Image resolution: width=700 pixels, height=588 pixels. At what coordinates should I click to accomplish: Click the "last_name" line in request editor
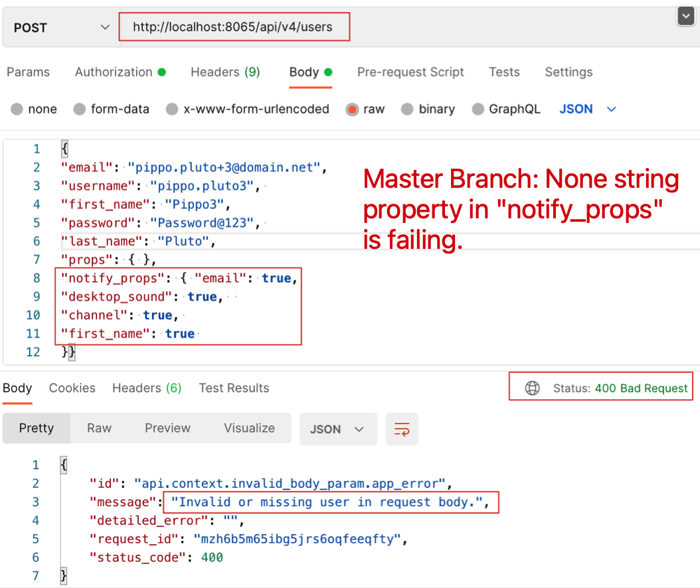[x=138, y=241]
